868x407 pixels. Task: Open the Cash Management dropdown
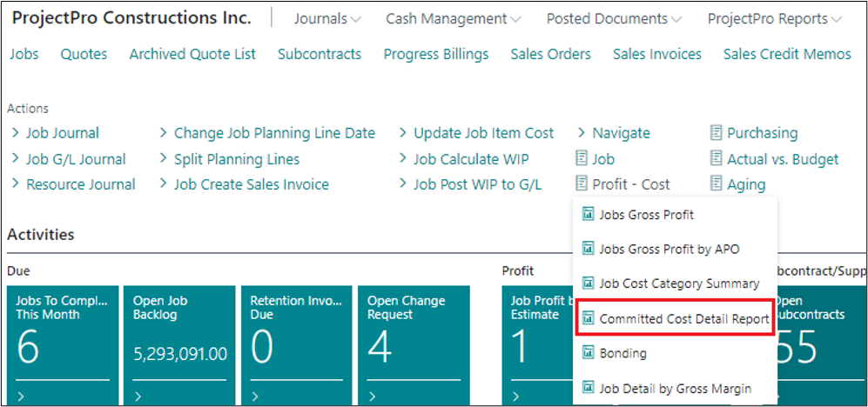454,18
